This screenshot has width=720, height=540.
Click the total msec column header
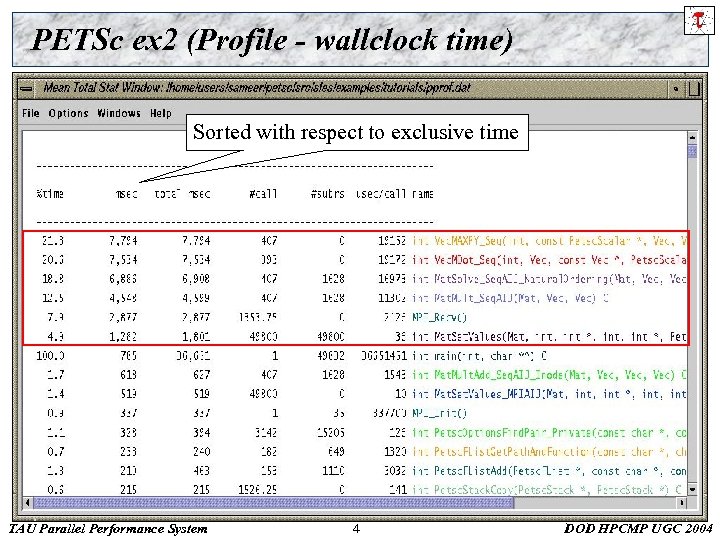(182, 194)
